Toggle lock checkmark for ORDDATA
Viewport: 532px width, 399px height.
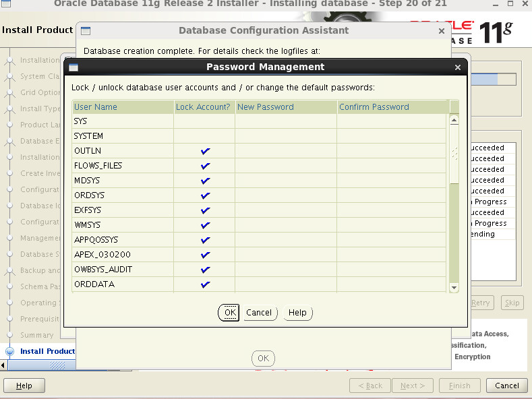pos(205,284)
